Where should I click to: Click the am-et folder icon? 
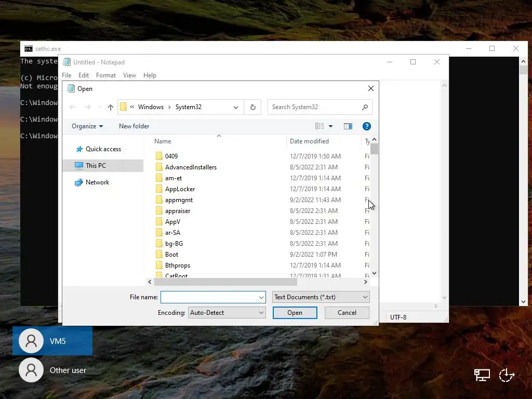point(159,178)
